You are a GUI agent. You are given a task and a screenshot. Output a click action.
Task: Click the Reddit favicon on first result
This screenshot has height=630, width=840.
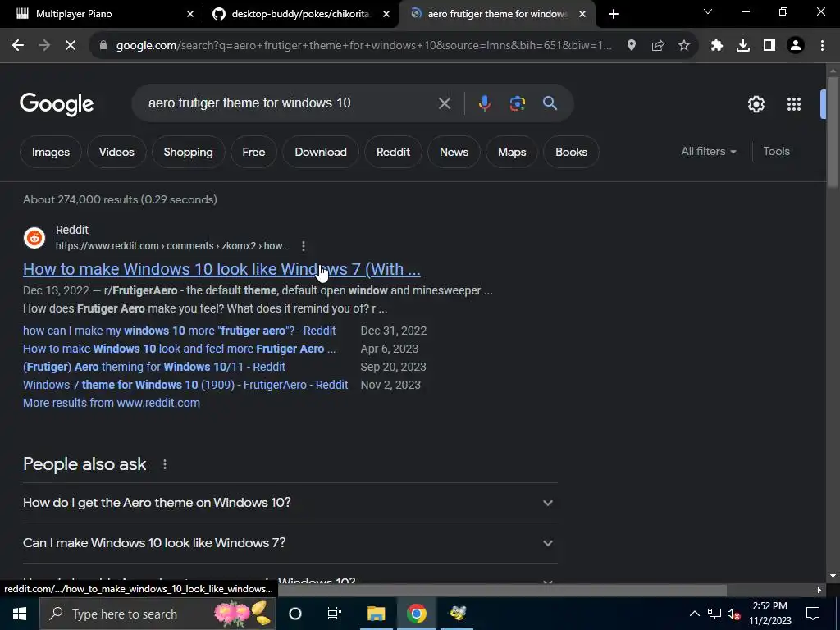click(x=34, y=238)
